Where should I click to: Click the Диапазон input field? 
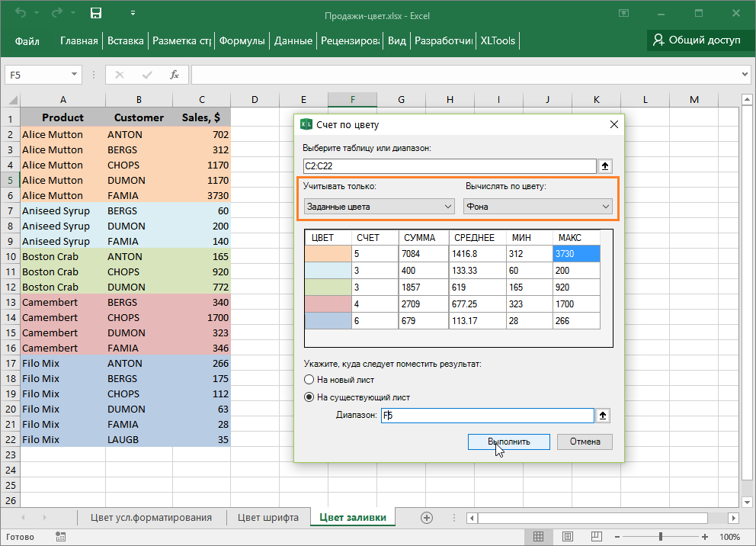(x=486, y=416)
